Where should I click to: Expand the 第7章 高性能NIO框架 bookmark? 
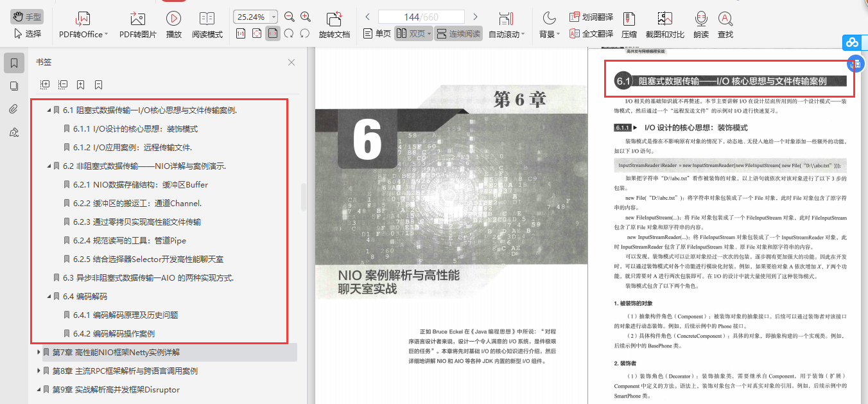coord(39,352)
